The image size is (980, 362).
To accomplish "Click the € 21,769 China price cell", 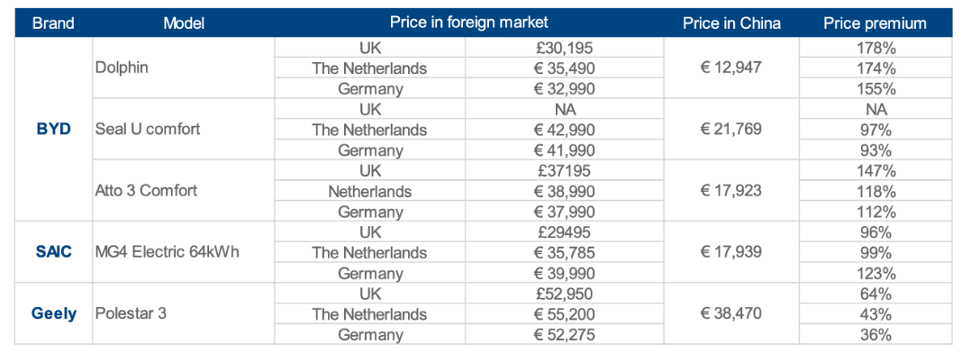I will pyautogui.click(x=731, y=129).
